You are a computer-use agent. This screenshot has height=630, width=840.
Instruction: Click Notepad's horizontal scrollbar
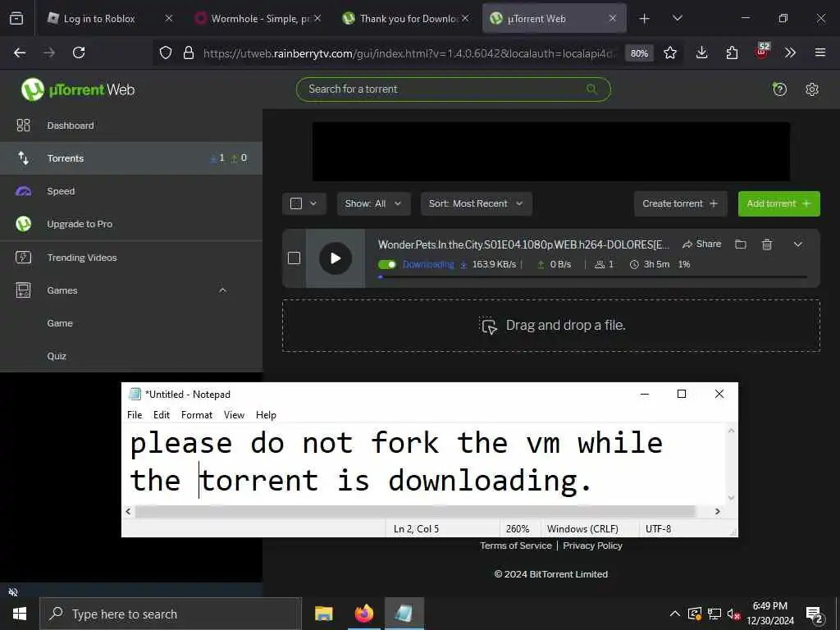pyautogui.click(x=415, y=512)
